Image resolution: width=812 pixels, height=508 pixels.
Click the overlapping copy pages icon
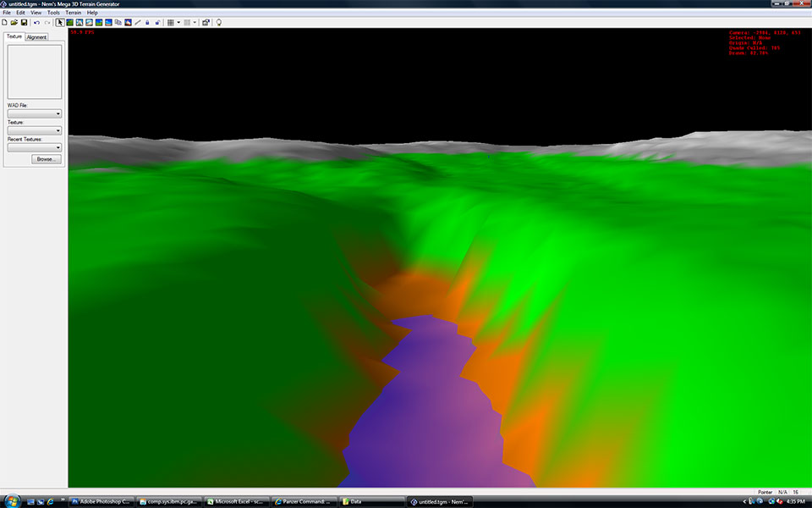pos(118,22)
